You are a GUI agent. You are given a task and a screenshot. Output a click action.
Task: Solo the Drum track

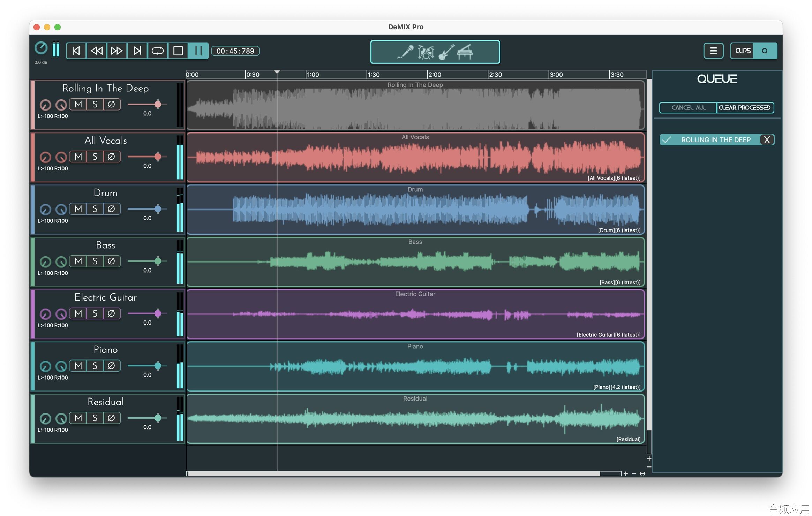[x=95, y=209]
